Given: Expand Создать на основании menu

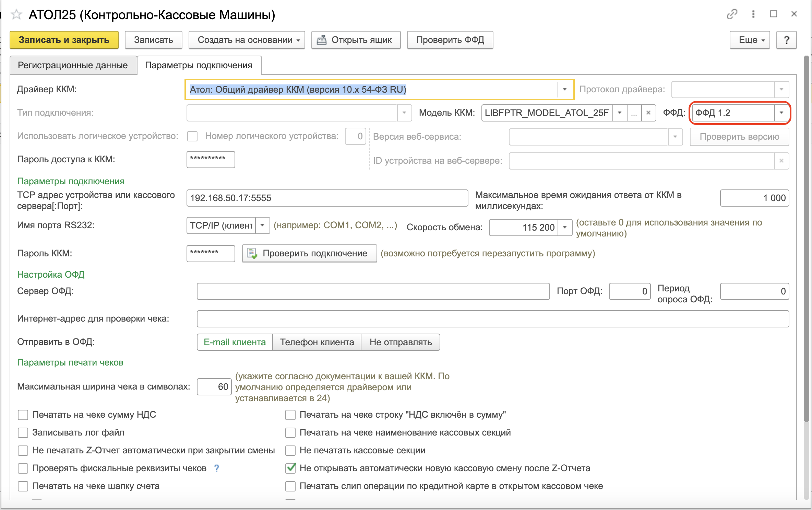Looking at the screenshot, I should (247, 40).
